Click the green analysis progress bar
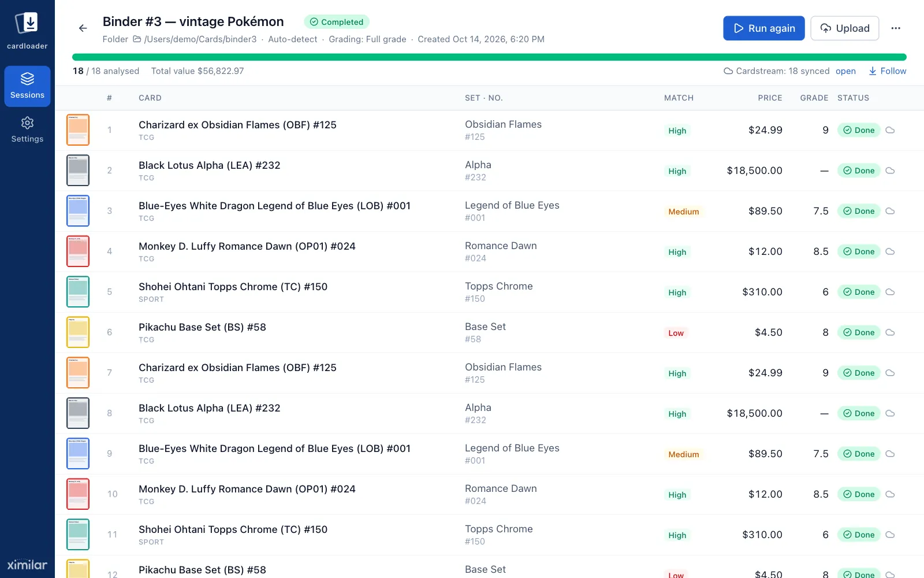 (x=489, y=57)
